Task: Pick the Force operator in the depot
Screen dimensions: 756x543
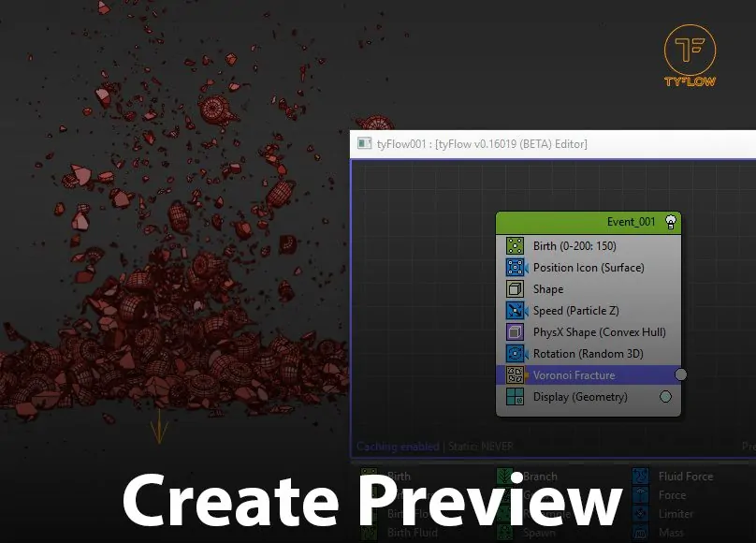Action: [x=672, y=495]
